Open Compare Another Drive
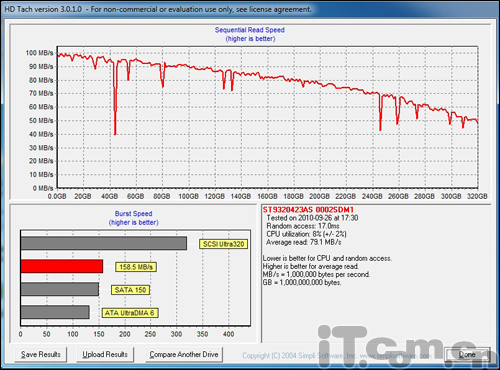The width and height of the screenshot is (500, 370). (x=184, y=354)
